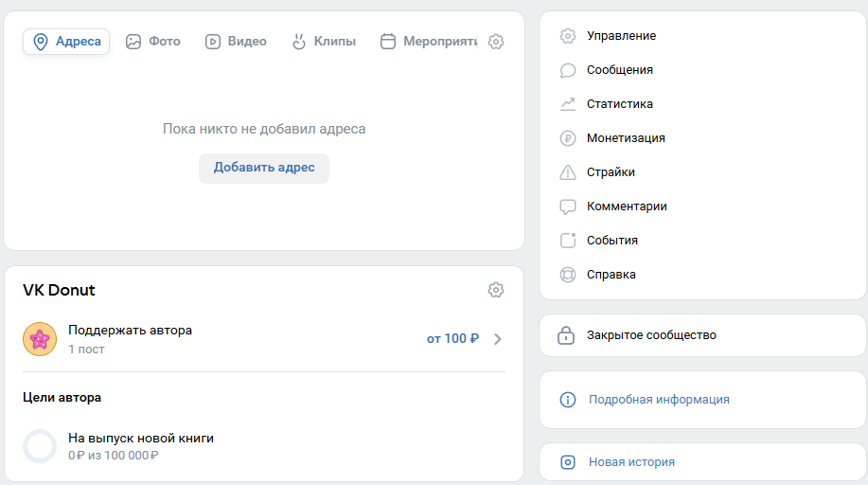The width and height of the screenshot is (868, 485).
Task: Select the Адреса tab
Action: [x=66, y=42]
